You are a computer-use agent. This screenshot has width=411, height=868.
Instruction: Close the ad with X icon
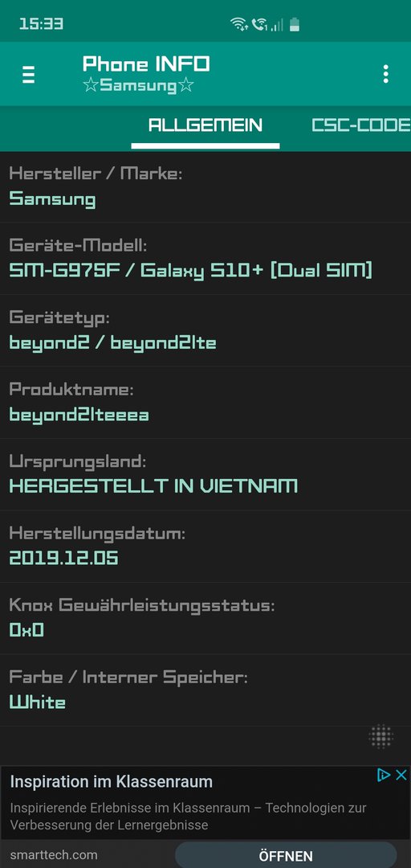(x=401, y=775)
